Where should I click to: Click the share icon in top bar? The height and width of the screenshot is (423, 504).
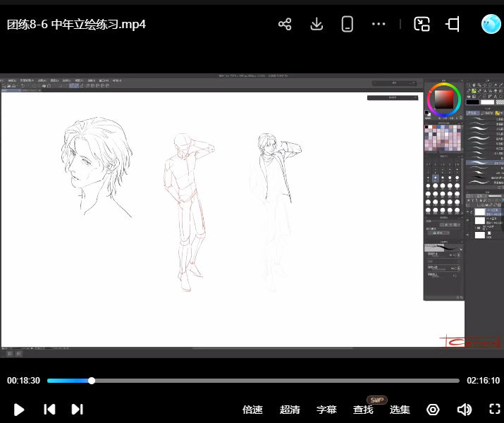[285, 25]
